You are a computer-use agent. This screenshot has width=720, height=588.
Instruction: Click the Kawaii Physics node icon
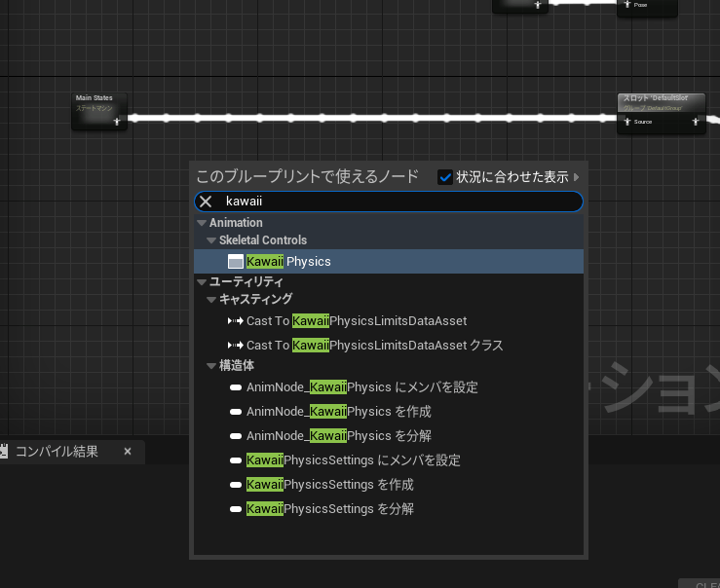point(236,262)
